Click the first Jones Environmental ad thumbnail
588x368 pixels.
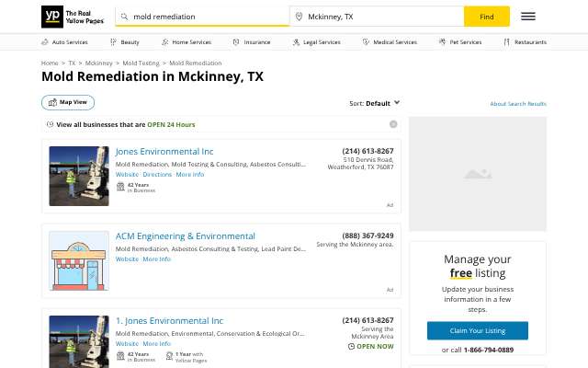[x=79, y=176]
